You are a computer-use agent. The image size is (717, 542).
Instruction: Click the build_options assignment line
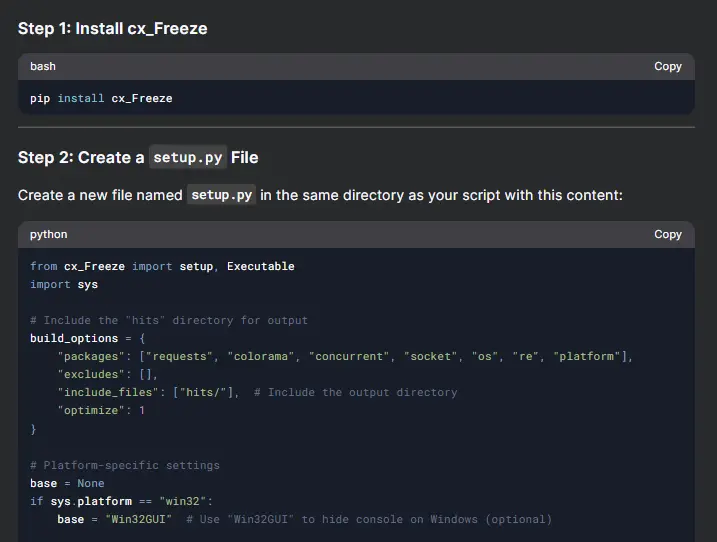coord(87,338)
